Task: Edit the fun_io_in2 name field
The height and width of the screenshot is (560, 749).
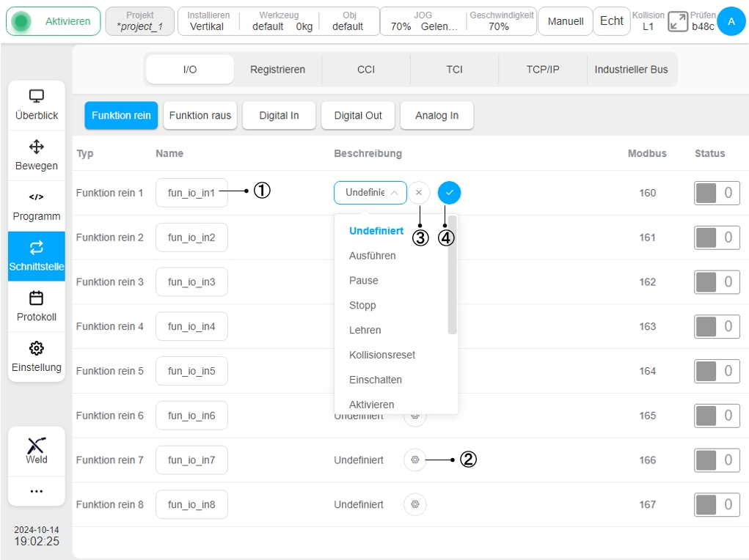Action: pos(191,237)
